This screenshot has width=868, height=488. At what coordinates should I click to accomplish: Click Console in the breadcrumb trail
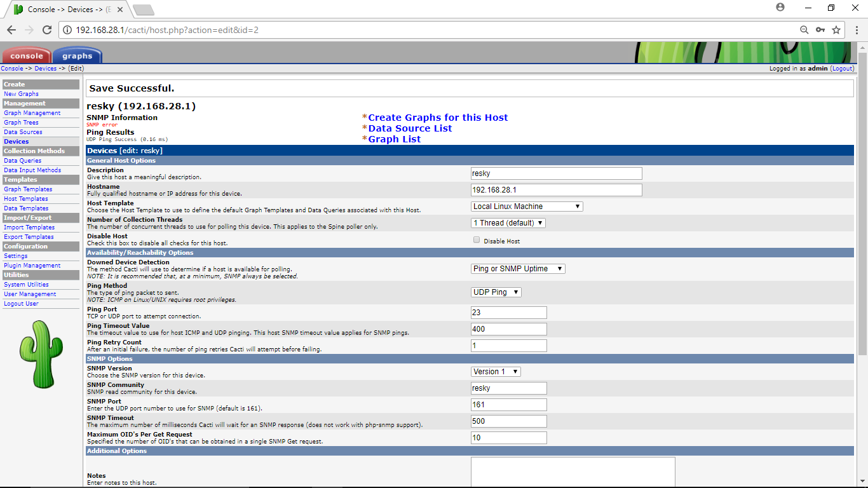point(12,69)
